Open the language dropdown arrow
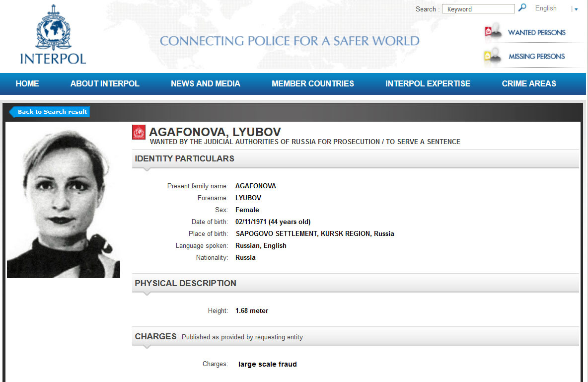588x382 pixels. pyautogui.click(x=576, y=9)
